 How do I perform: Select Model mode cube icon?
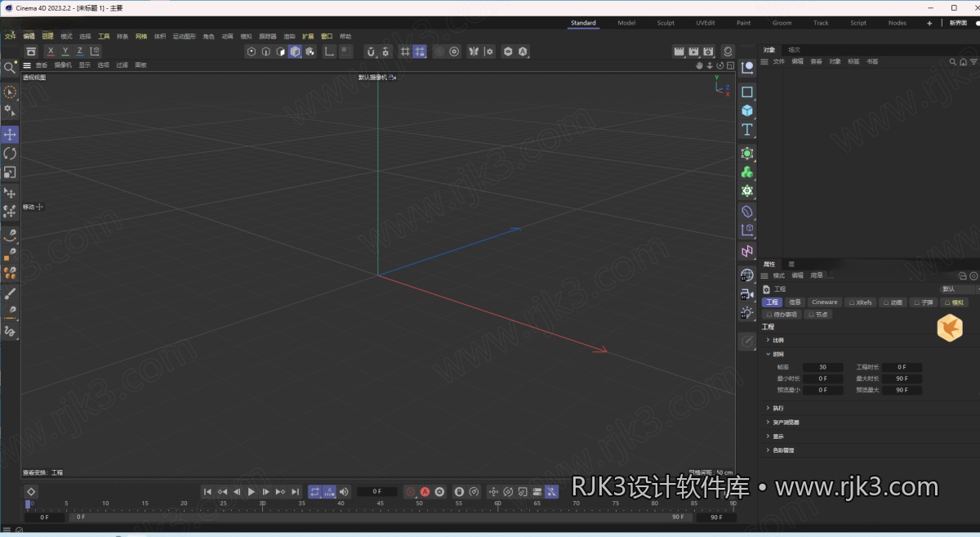[x=295, y=51]
